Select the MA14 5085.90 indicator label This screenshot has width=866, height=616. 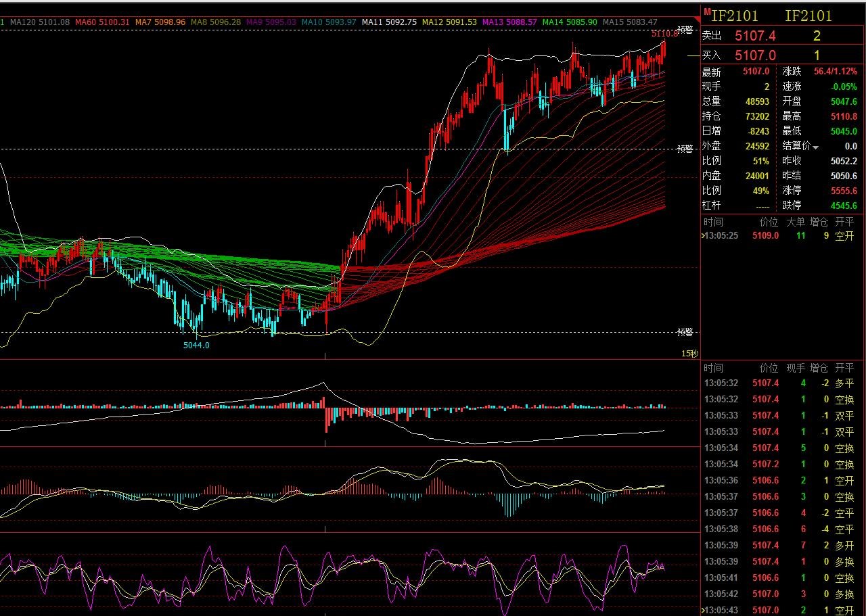(x=570, y=22)
